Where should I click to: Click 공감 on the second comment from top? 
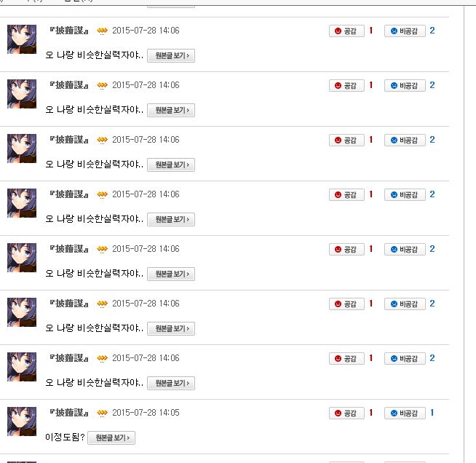[x=346, y=85]
